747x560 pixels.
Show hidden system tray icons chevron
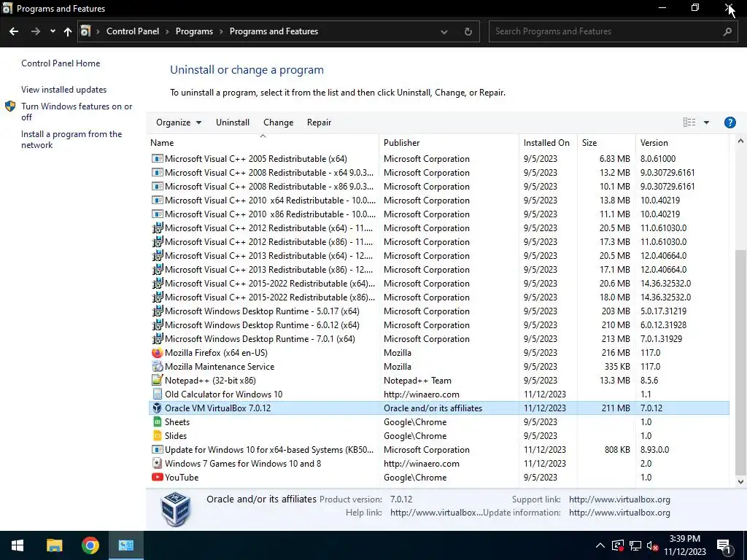pos(600,545)
